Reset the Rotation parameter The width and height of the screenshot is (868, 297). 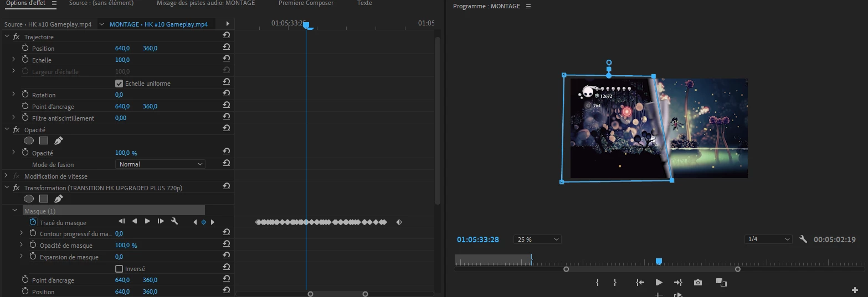tap(226, 95)
